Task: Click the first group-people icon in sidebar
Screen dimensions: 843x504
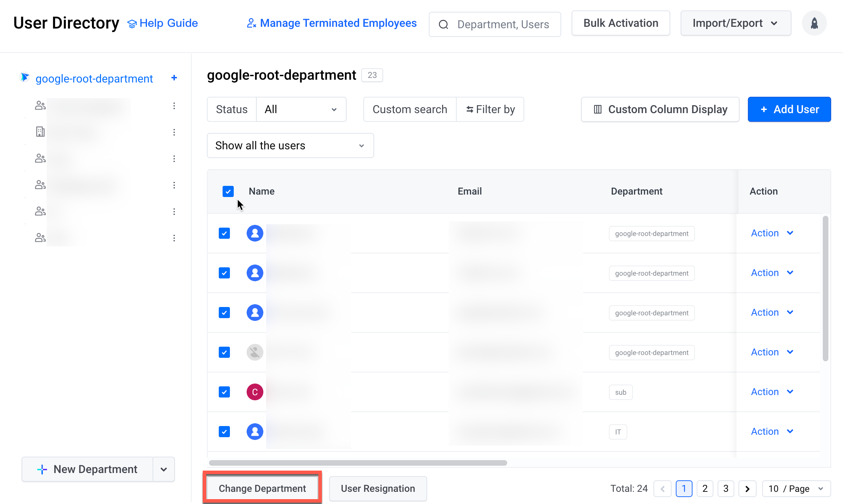Action: (x=40, y=105)
